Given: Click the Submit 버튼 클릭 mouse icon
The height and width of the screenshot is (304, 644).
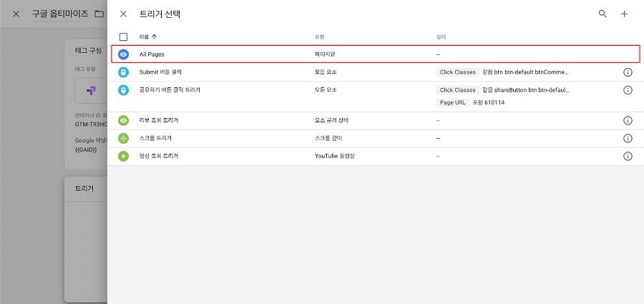Looking at the screenshot, I should click(124, 72).
